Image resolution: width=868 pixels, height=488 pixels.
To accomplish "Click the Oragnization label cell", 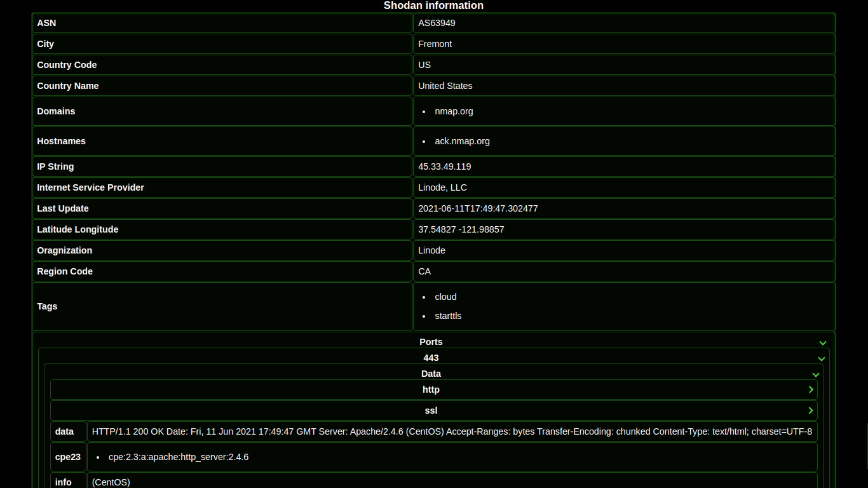I will click(222, 250).
